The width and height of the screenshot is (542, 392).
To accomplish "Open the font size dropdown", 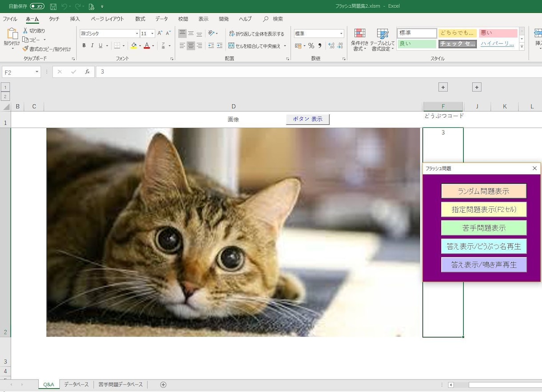I will 152,33.
